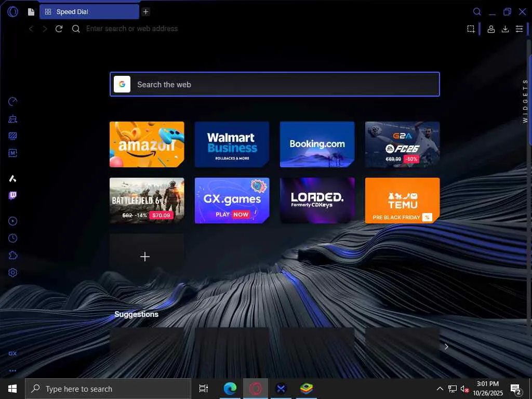Click the muted volume tray icon
532x399 pixels.
464,389
